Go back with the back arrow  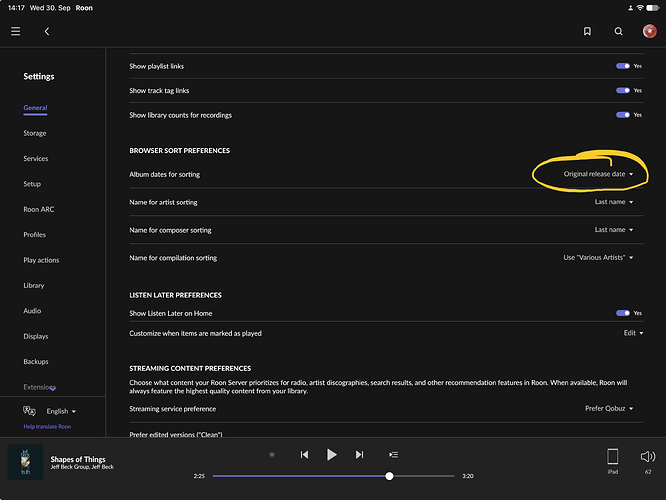coord(47,31)
